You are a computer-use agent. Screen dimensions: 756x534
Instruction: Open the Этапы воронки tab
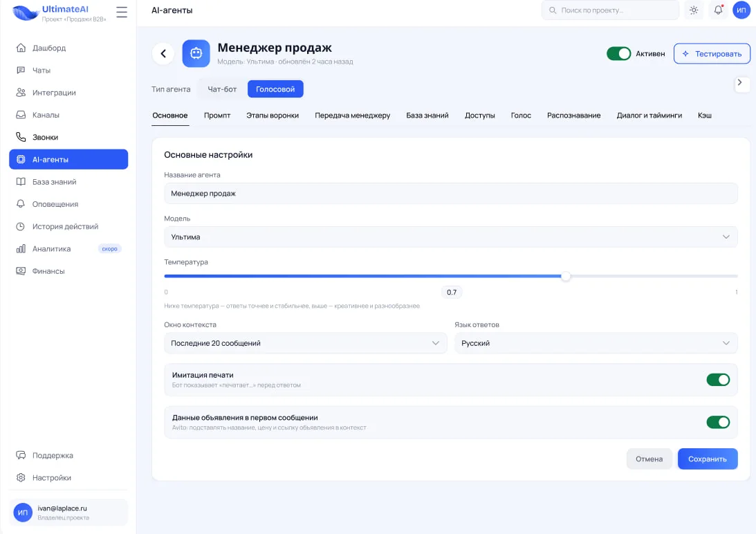click(x=273, y=116)
